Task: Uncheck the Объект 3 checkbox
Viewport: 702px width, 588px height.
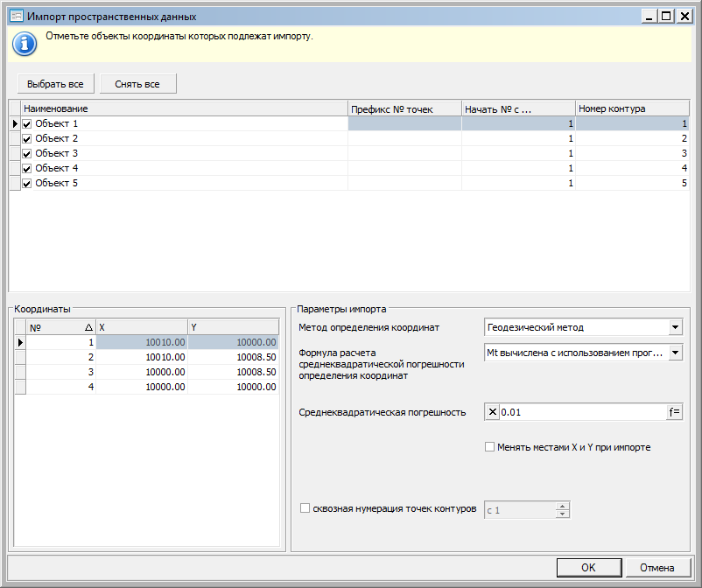Action: point(26,154)
